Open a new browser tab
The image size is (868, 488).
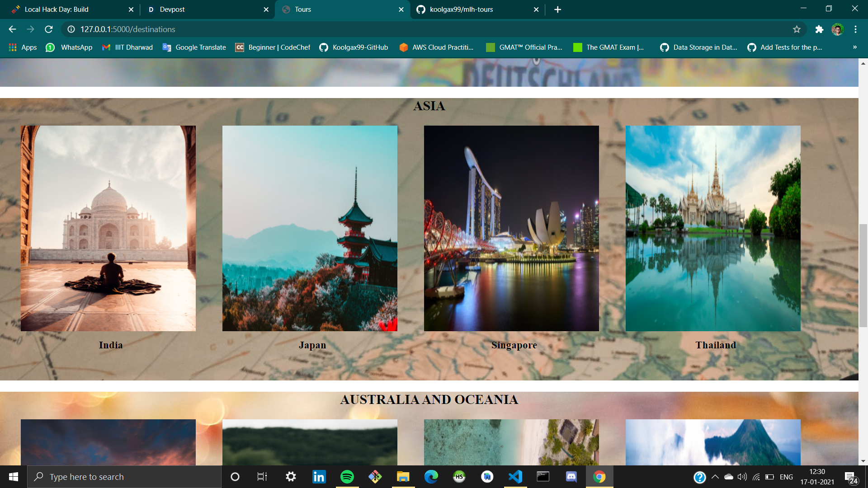[x=557, y=9]
